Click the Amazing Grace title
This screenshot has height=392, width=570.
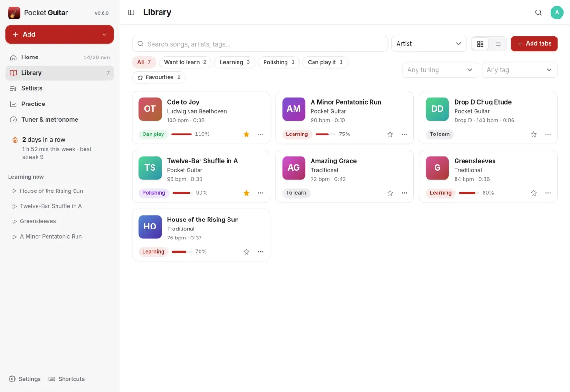click(x=333, y=161)
